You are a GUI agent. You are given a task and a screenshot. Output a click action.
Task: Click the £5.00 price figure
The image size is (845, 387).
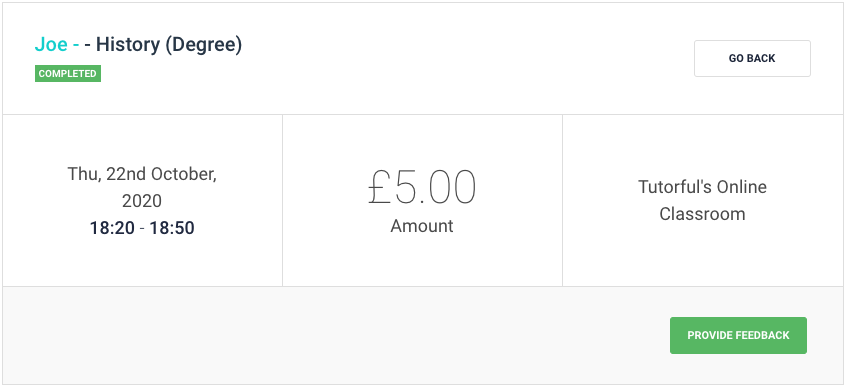(422, 188)
